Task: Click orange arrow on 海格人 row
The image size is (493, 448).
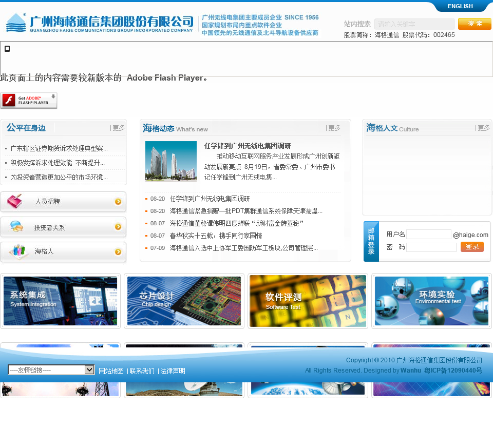Action: tap(118, 252)
